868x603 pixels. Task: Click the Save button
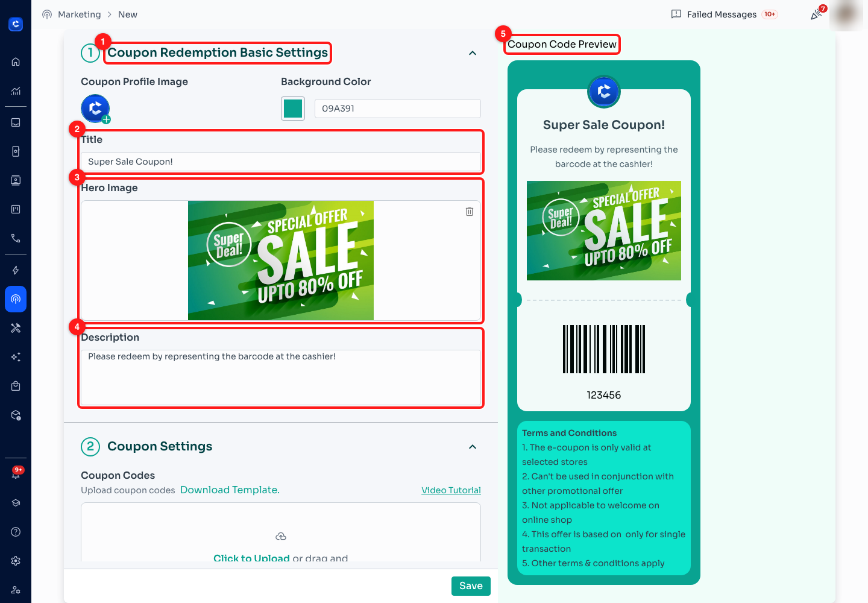coord(471,586)
